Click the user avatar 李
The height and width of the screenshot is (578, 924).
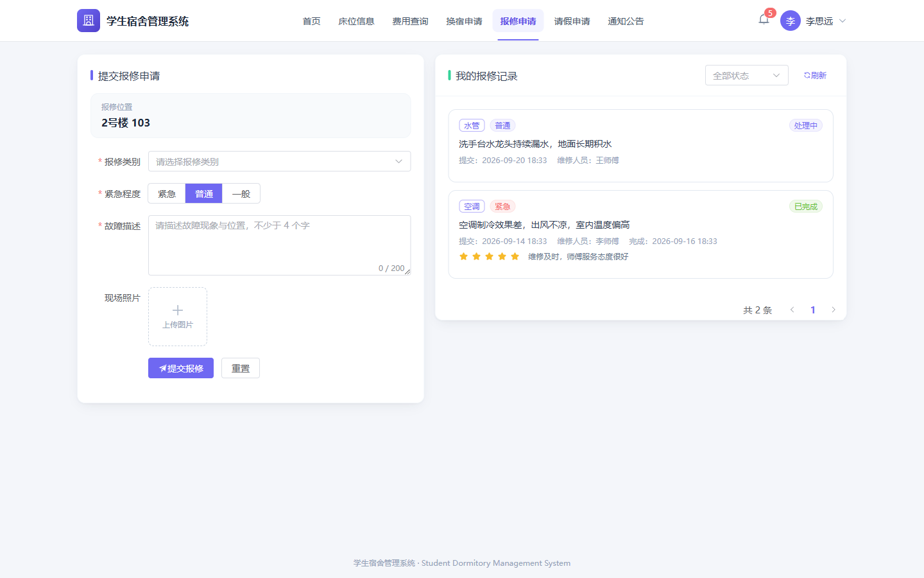point(791,21)
